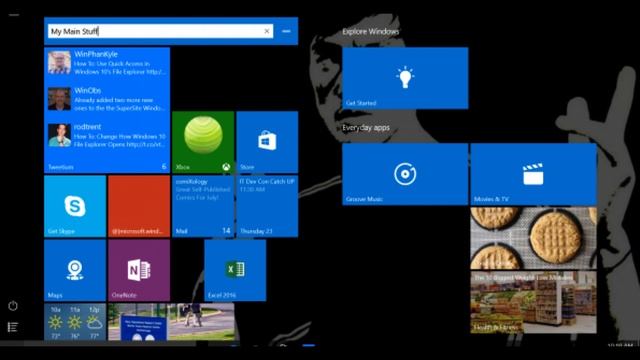Image resolution: width=640 pixels, height=360 pixels.
Task: Open the Excel 2016 tile
Action: click(x=235, y=270)
